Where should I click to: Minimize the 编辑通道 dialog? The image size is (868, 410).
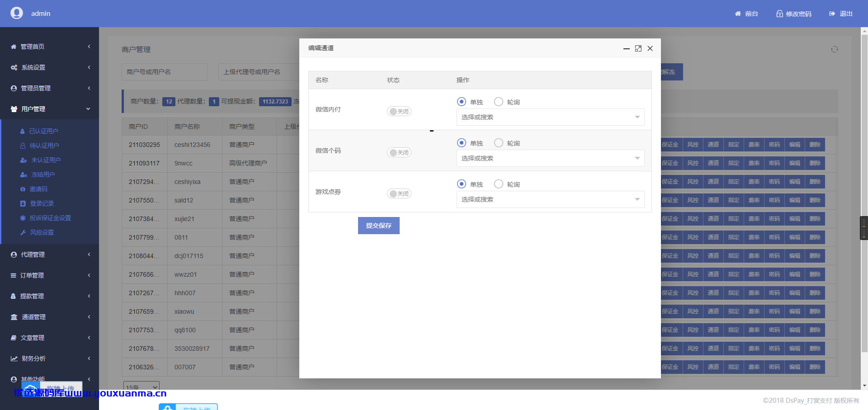pos(627,48)
